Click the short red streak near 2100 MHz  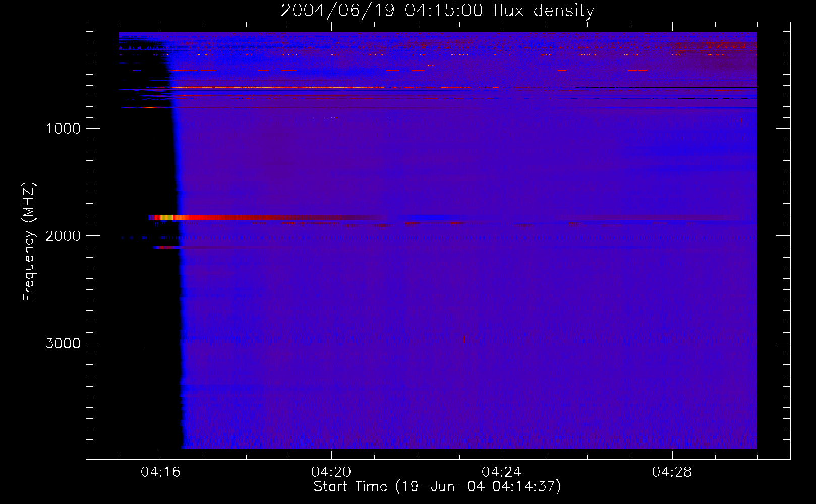click(x=167, y=247)
